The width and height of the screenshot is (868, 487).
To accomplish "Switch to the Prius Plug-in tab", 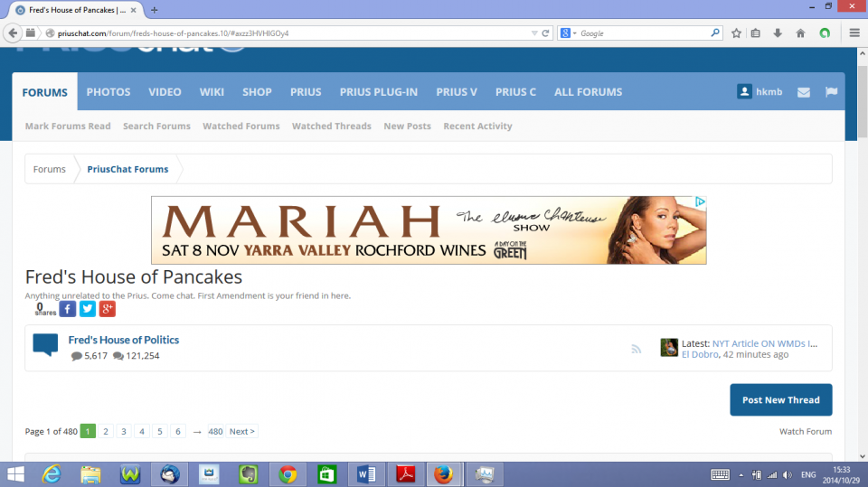I will pyautogui.click(x=378, y=92).
